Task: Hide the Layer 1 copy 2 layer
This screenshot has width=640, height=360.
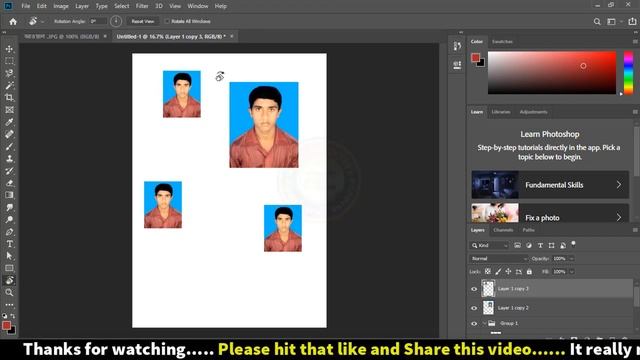Action: [x=474, y=308]
